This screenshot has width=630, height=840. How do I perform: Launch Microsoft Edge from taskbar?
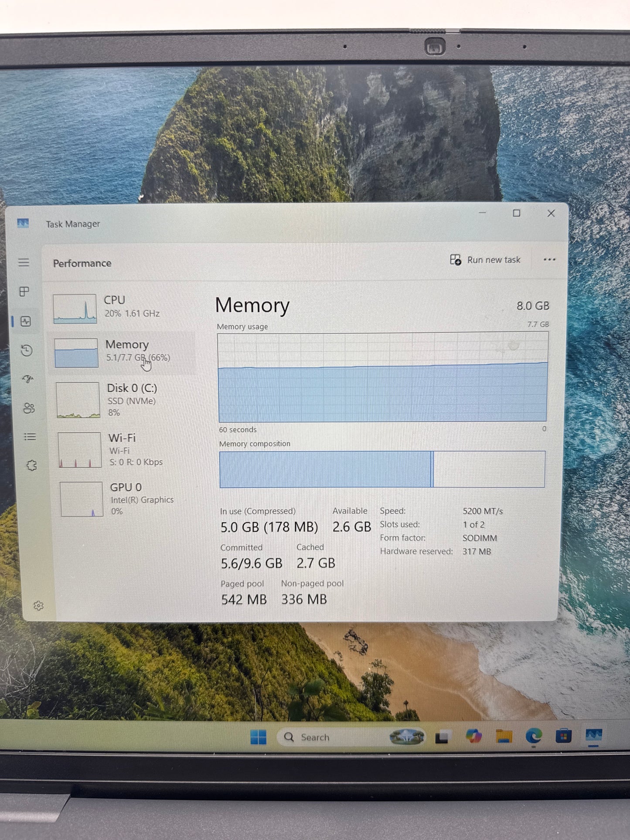pyautogui.click(x=534, y=736)
